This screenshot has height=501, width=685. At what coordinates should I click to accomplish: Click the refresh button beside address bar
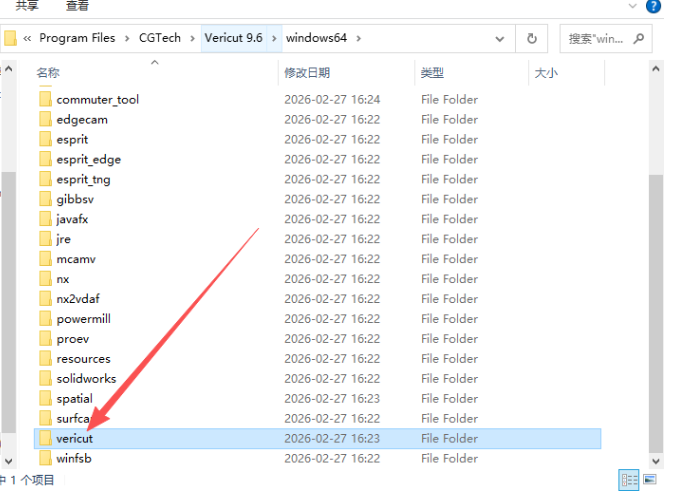[531, 39]
